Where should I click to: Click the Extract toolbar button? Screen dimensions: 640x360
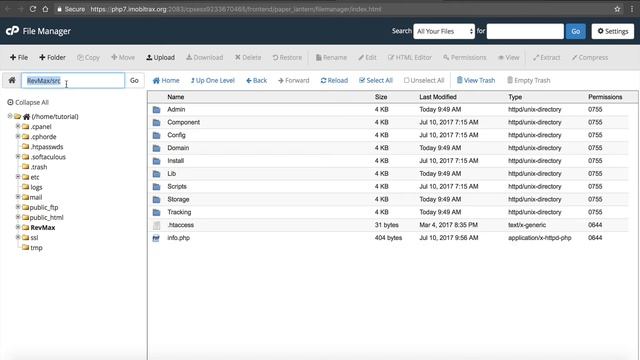coord(547,58)
